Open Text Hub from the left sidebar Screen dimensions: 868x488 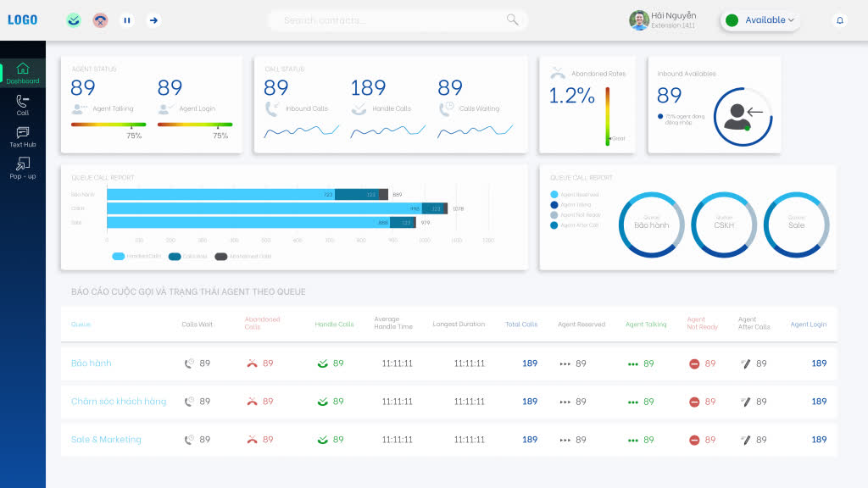(22, 138)
